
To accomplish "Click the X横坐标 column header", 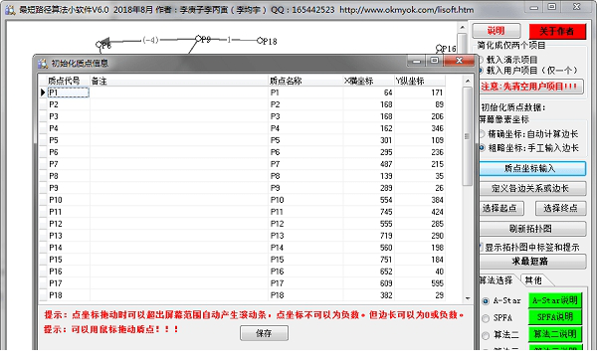I will pyautogui.click(x=368, y=81).
